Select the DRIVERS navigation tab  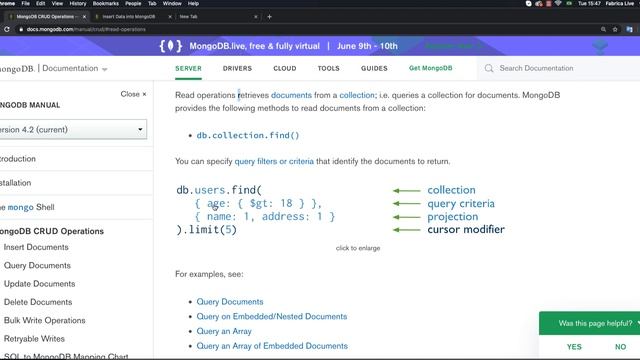pyautogui.click(x=237, y=69)
